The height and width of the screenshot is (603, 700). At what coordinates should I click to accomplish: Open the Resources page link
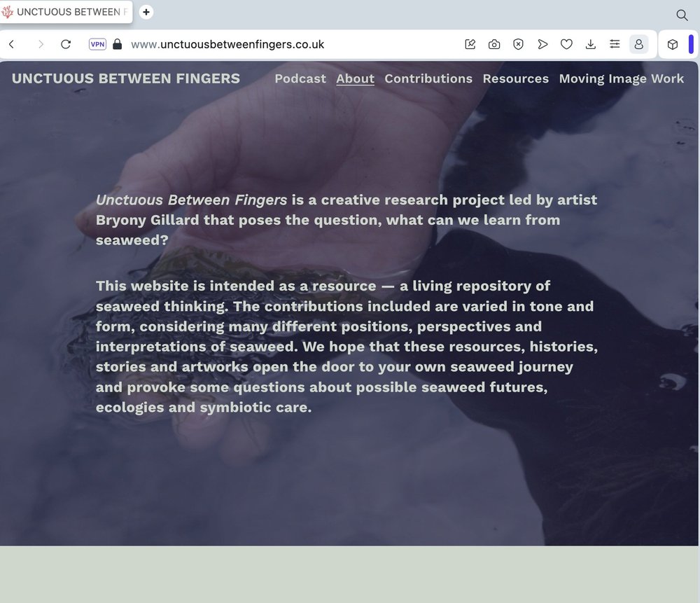(516, 78)
